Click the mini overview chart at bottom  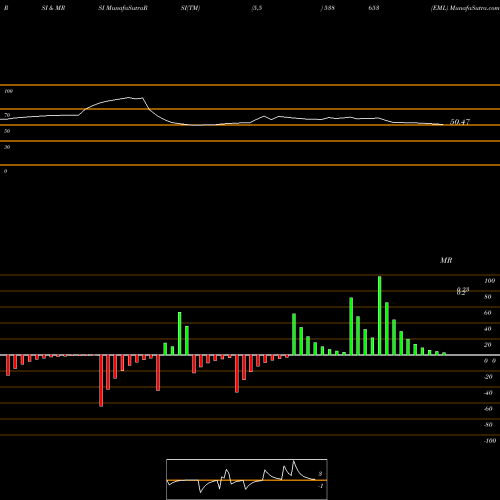pos(247,479)
